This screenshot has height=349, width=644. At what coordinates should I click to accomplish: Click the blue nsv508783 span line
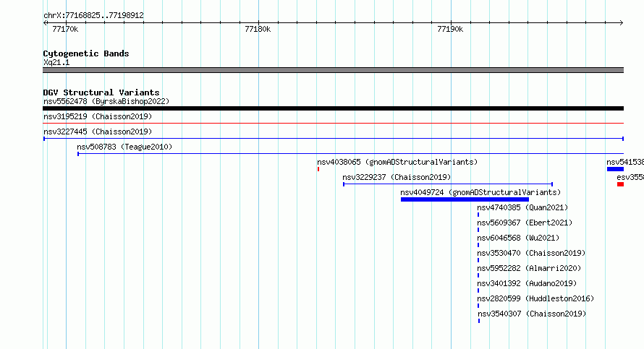[x=350, y=154]
